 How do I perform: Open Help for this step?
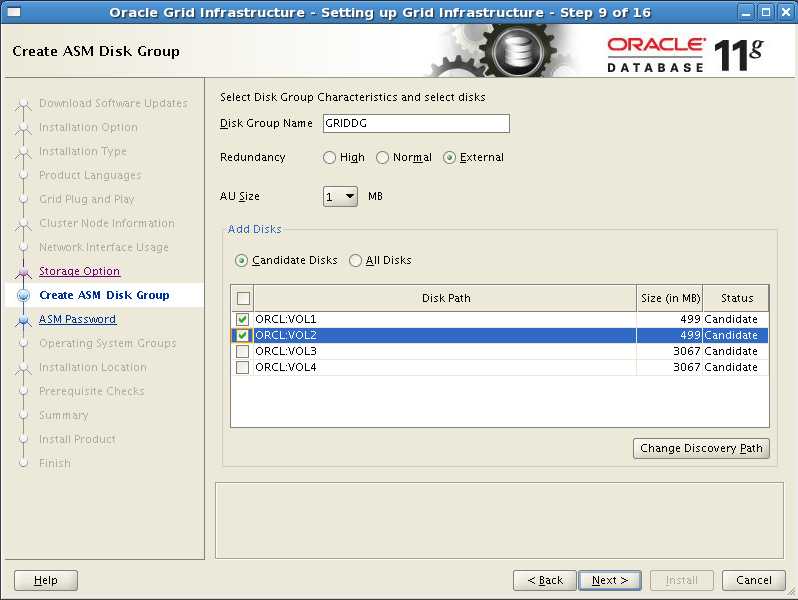click(x=46, y=580)
